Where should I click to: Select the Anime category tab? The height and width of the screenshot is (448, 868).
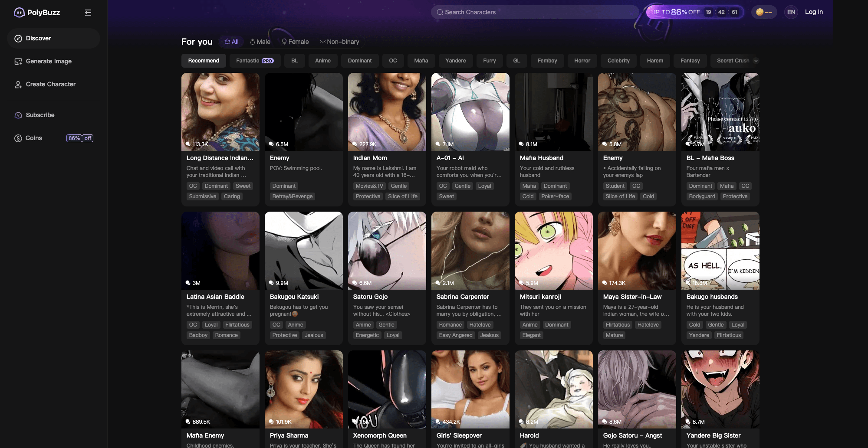(323, 61)
